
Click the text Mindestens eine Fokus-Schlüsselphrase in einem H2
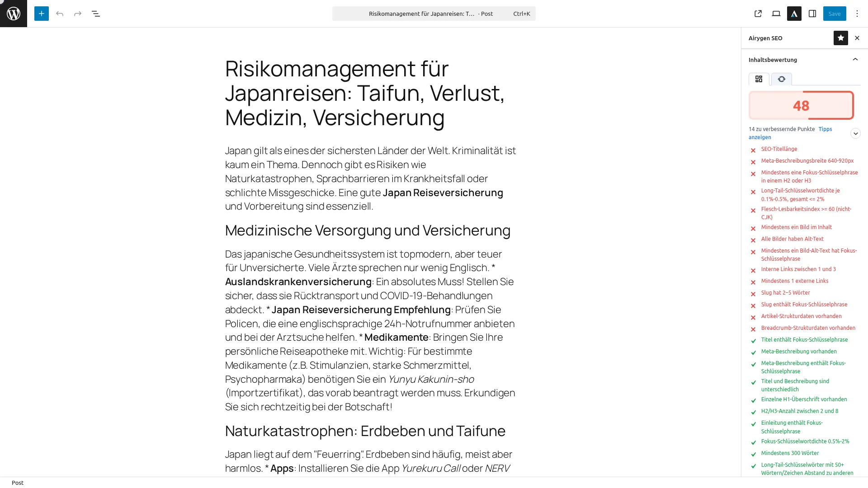(809, 176)
